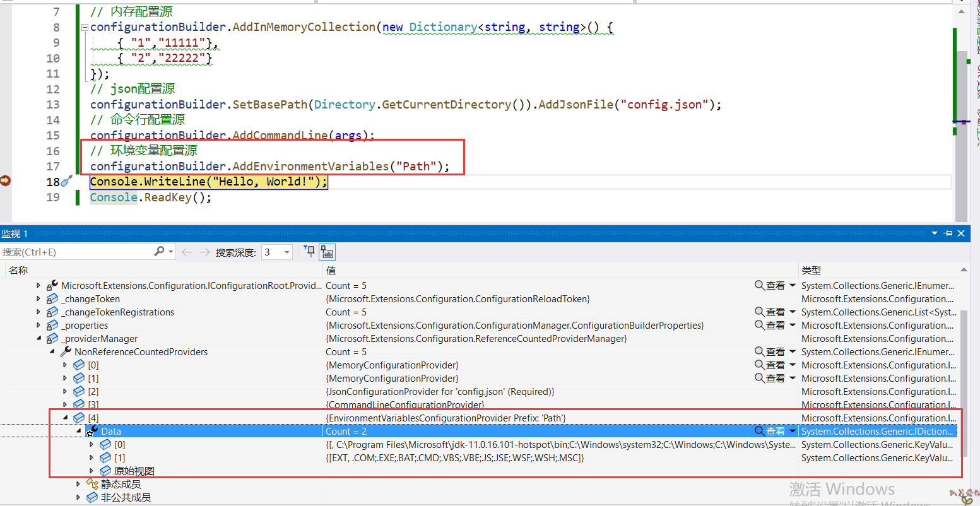Place cursor on the Console.ReadKey() line

coord(151,197)
